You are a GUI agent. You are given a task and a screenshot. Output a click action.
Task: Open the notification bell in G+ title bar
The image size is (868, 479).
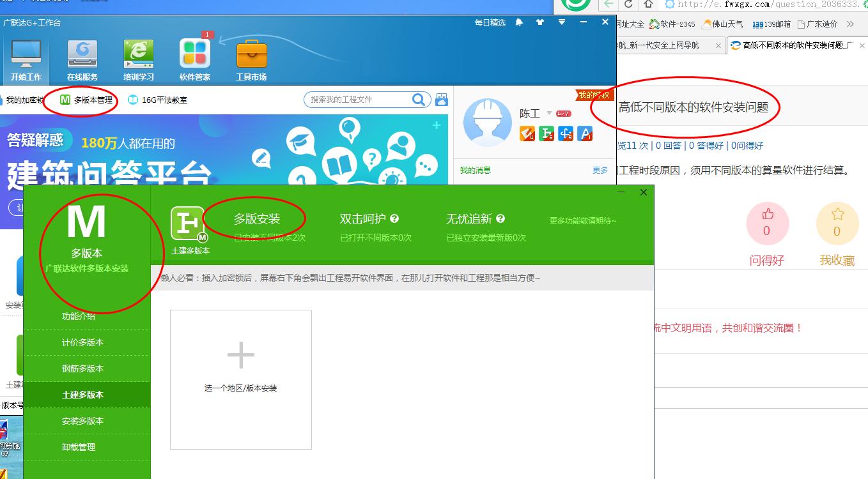coord(519,22)
